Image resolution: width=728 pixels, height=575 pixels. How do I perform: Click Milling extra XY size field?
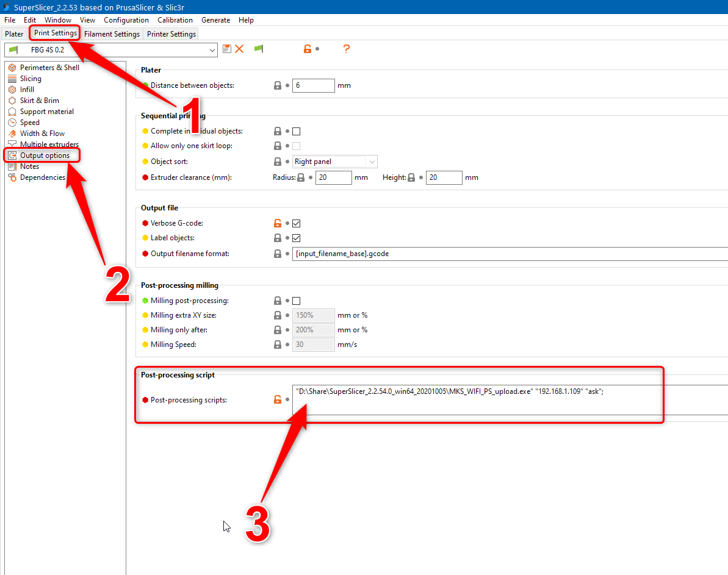click(x=314, y=315)
